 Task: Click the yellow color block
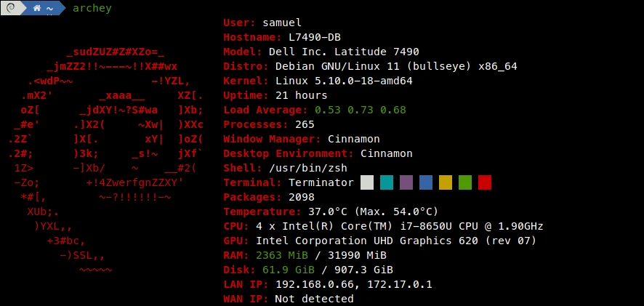pyautogui.click(x=446, y=182)
